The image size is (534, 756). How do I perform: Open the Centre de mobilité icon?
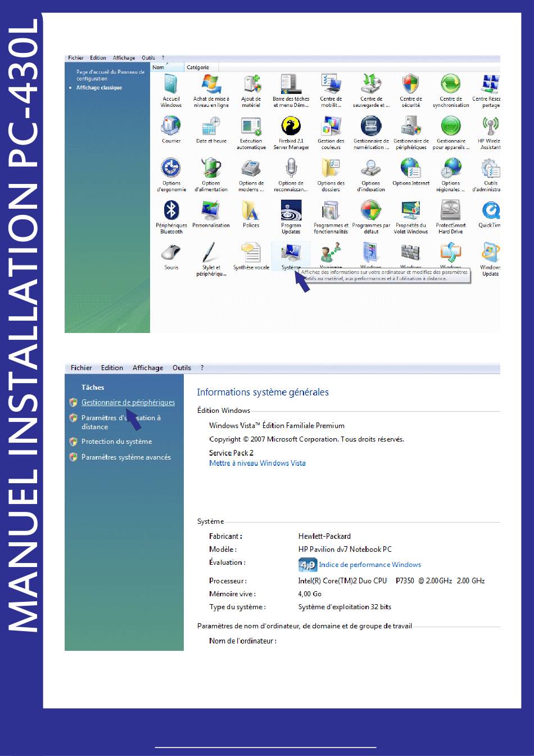331,84
